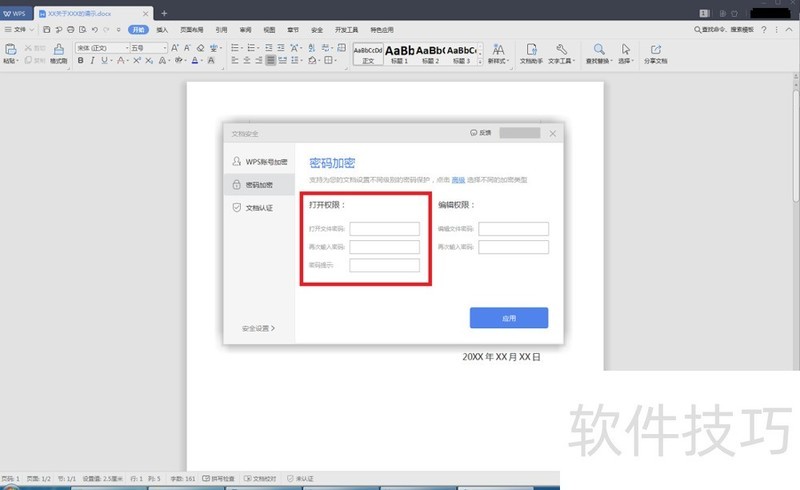The height and width of the screenshot is (490, 800).
Task: Switch to the 引用 (References) tab
Action: (x=221, y=30)
